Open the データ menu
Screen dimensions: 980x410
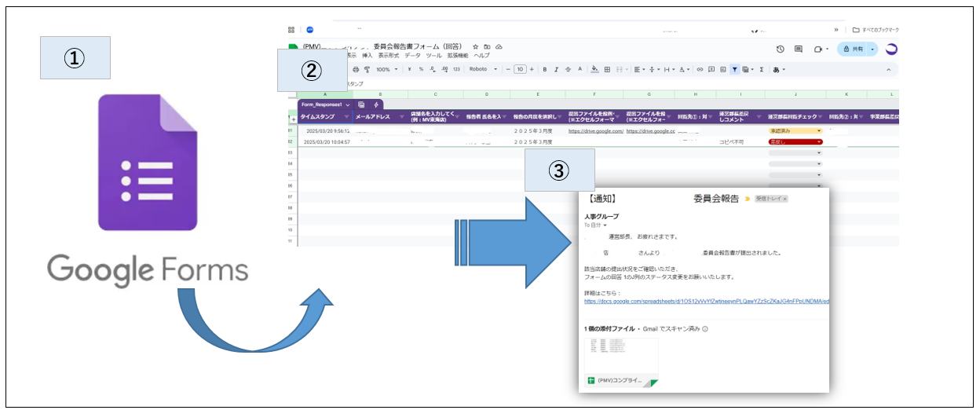click(413, 56)
